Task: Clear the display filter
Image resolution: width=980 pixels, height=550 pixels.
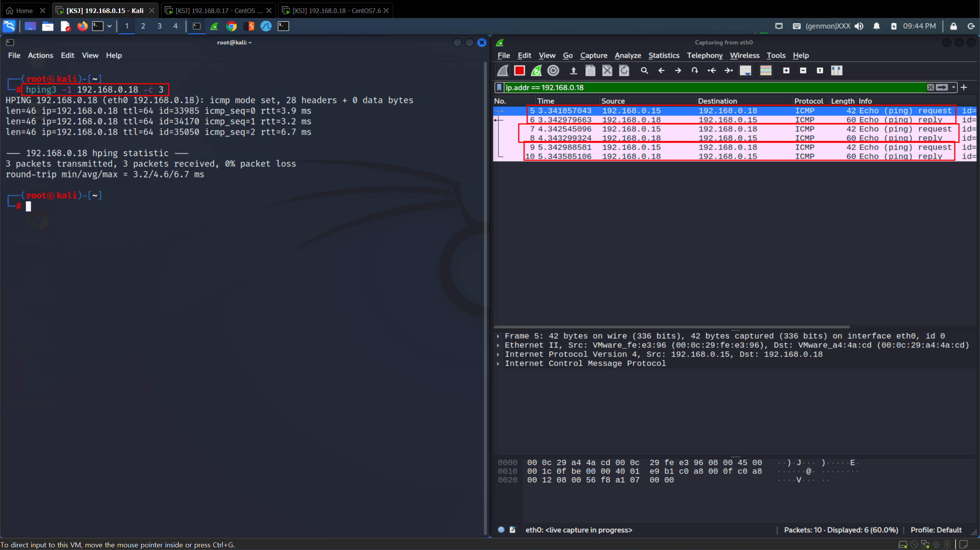Action: [930, 88]
